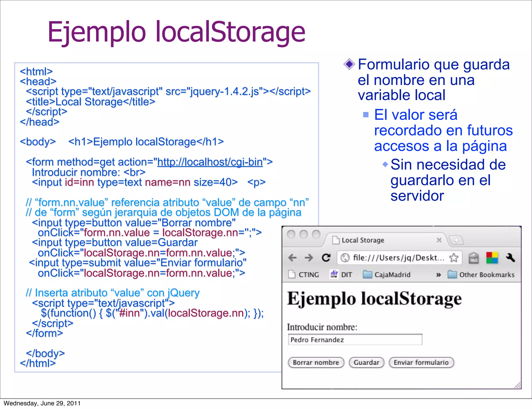Click the TAG extension icon
The image size is (532, 409).
[x=474, y=258]
